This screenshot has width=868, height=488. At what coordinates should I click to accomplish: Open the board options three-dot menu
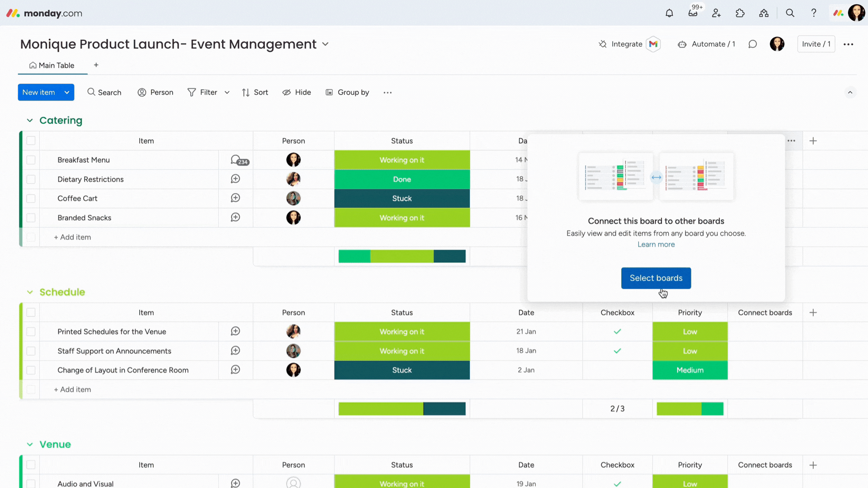tap(849, 44)
